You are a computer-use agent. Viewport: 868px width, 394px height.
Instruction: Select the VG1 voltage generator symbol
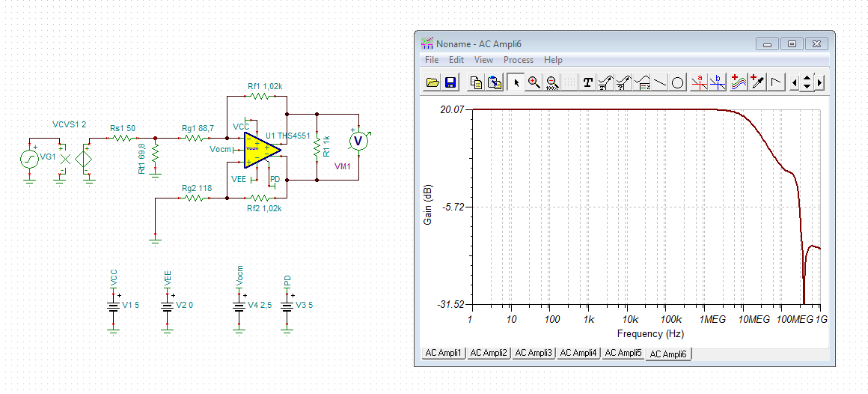[29, 160]
